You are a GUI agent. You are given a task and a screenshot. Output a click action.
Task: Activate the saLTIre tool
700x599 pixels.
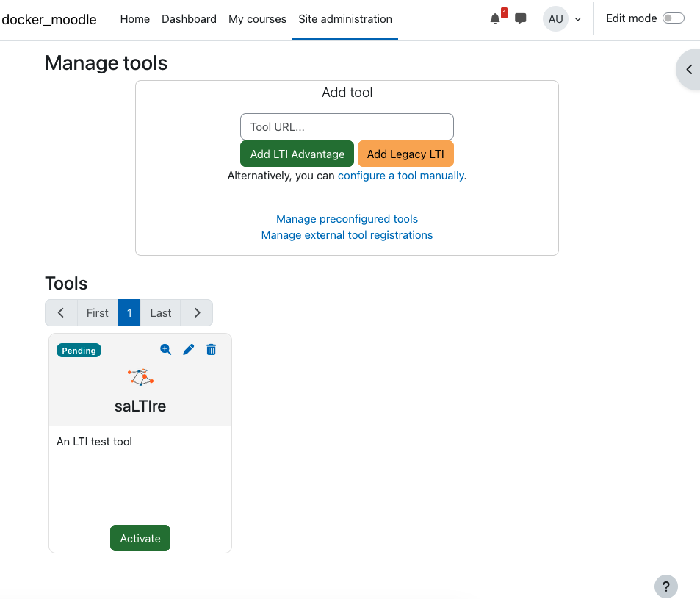[140, 538]
